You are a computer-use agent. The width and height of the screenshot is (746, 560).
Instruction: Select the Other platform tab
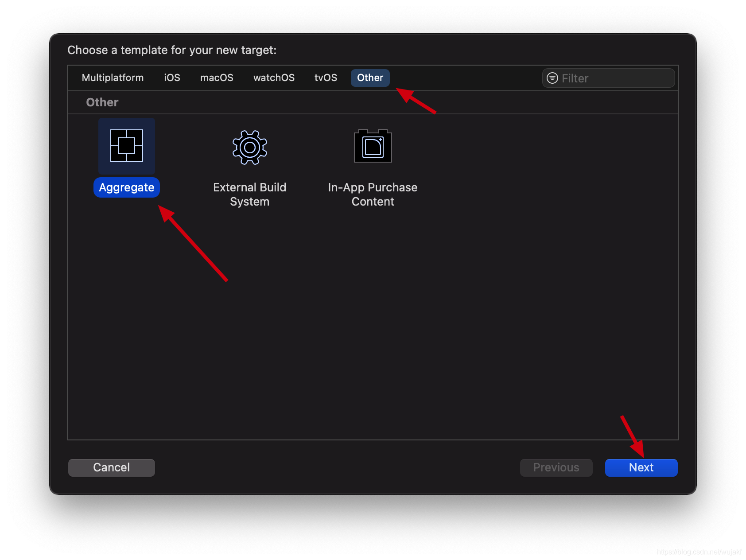[370, 78]
